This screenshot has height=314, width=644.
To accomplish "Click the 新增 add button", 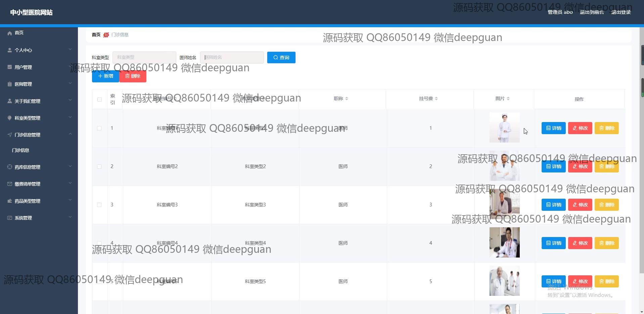I will click(105, 76).
